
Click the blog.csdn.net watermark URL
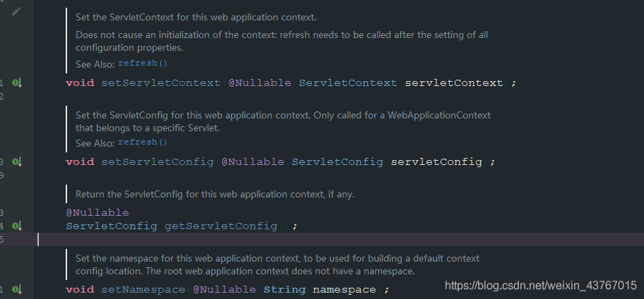click(541, 286)
